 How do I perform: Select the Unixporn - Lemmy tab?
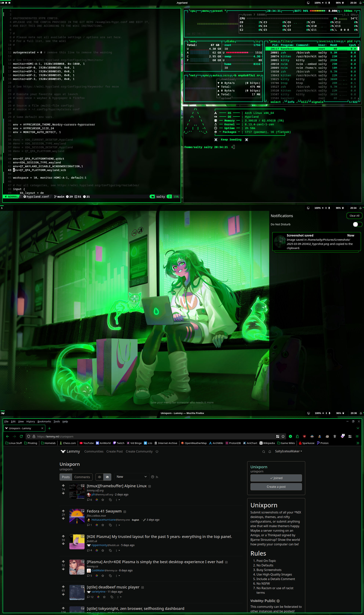tap(24, 428)
